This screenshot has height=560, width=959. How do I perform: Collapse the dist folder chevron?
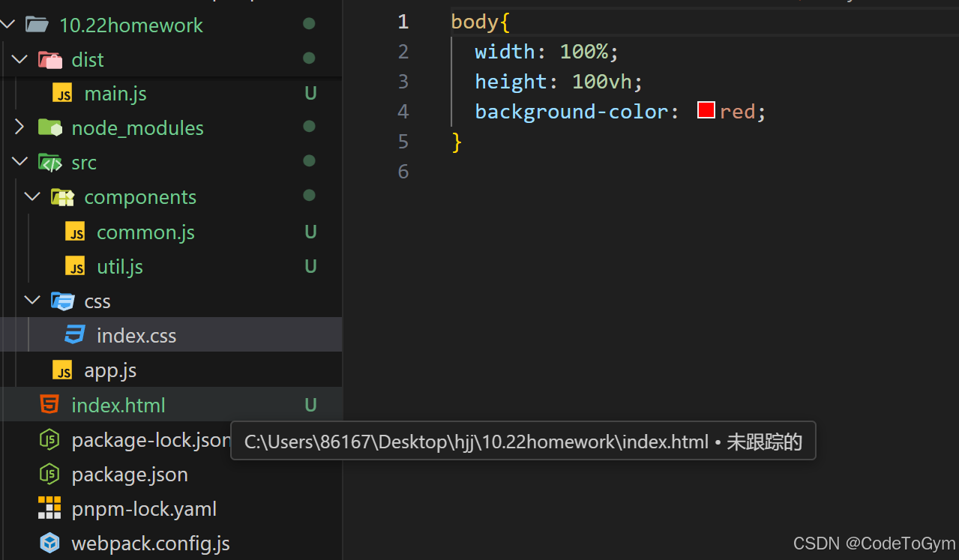click(x=19, y=59)
